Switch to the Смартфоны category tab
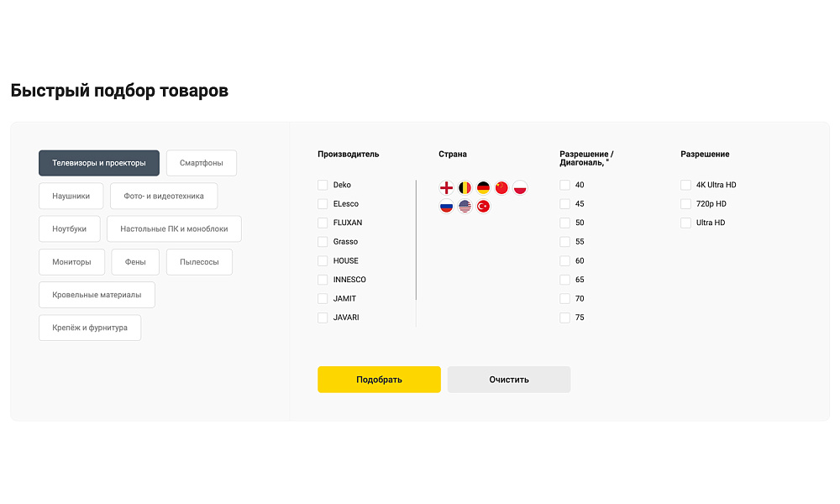This screenshot has width=840, height=504. pos(202,163)
